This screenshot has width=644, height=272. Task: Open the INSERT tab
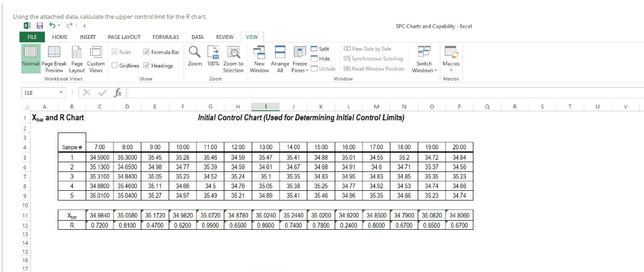pyautogui.click(x=88, y=37)
